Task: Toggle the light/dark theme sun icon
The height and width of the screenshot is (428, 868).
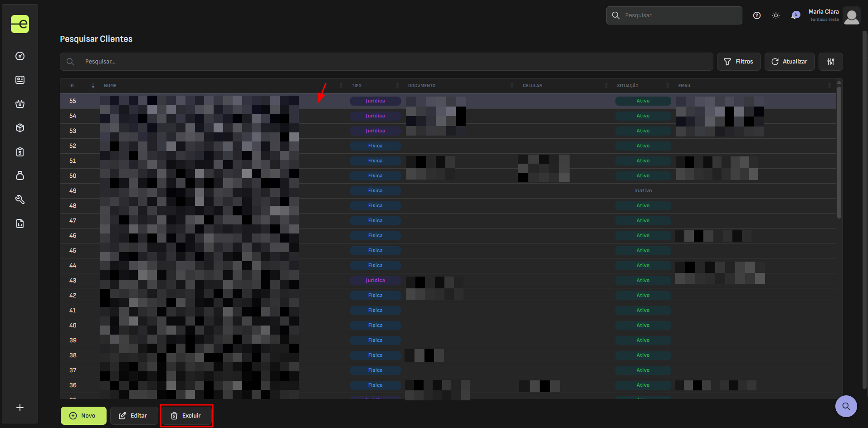Action: tap(776, 15)
